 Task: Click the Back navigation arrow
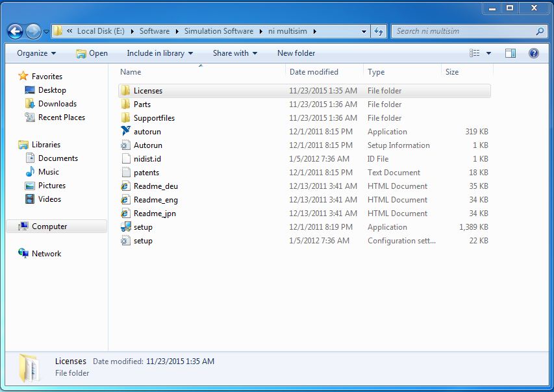pyautogui.click(x=15, y=31)
